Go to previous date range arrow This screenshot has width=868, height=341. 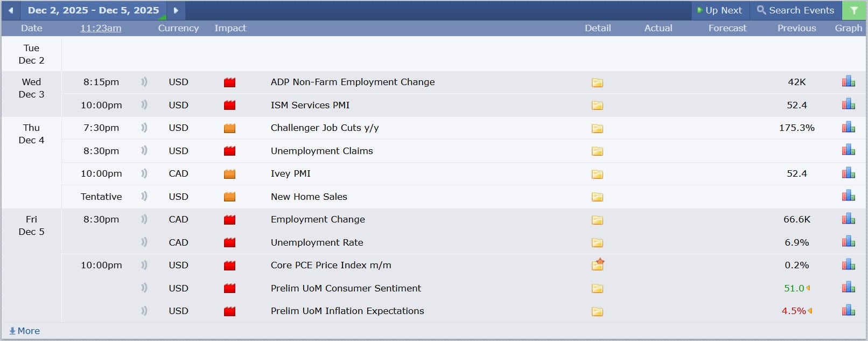point(11,10)
